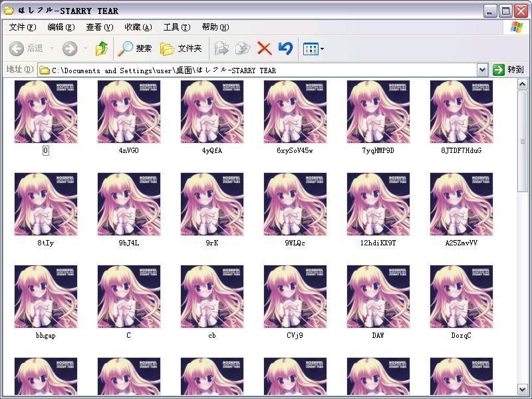Open the 编辑(E) menu
Screen dimensions: 532x399
point(61,27)
